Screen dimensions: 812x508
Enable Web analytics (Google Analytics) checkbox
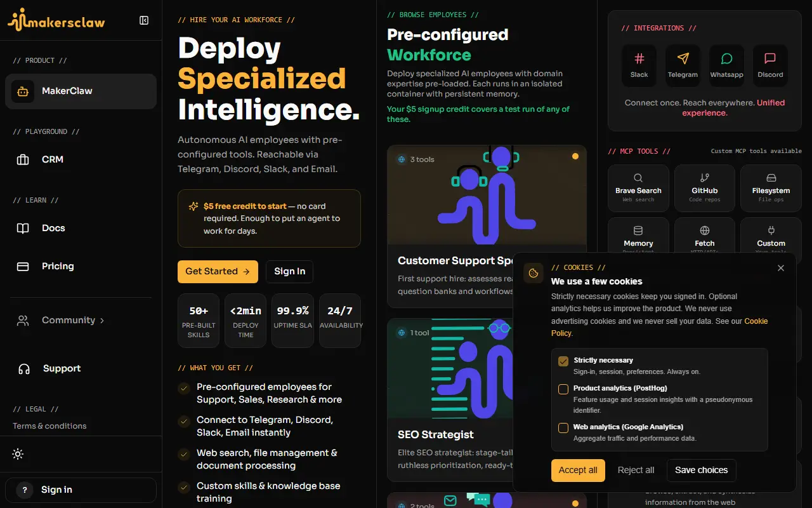563,428
